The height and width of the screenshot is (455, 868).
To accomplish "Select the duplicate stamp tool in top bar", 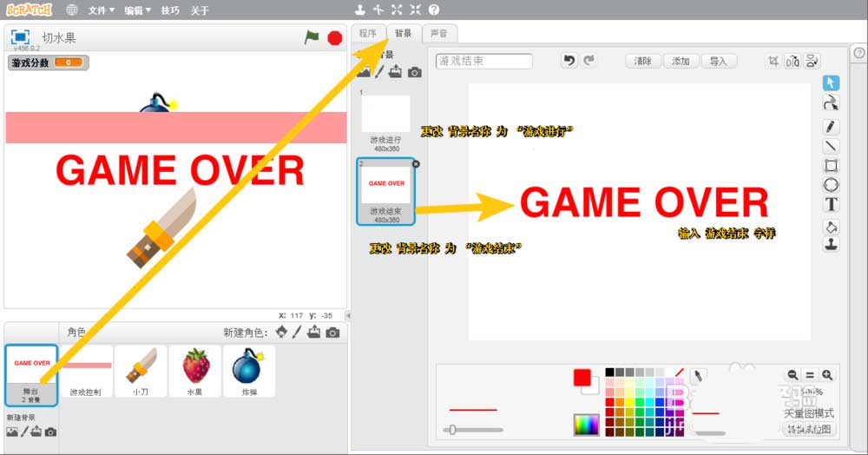I will [360, 10].
